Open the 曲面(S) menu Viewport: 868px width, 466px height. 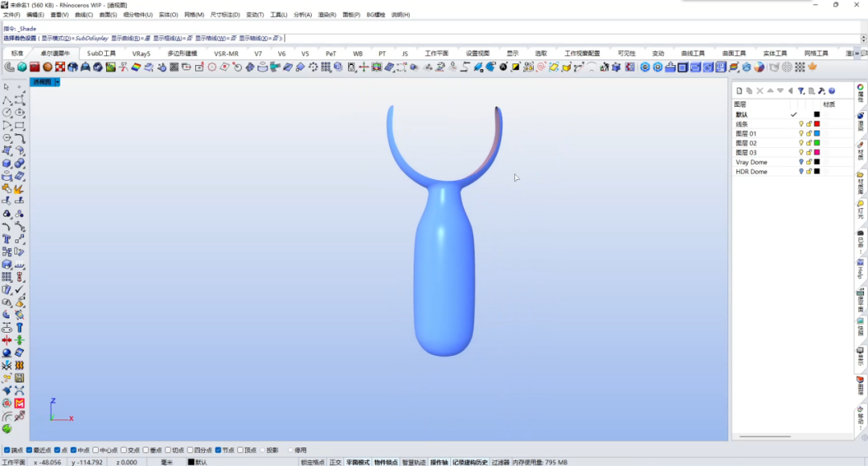108,15
